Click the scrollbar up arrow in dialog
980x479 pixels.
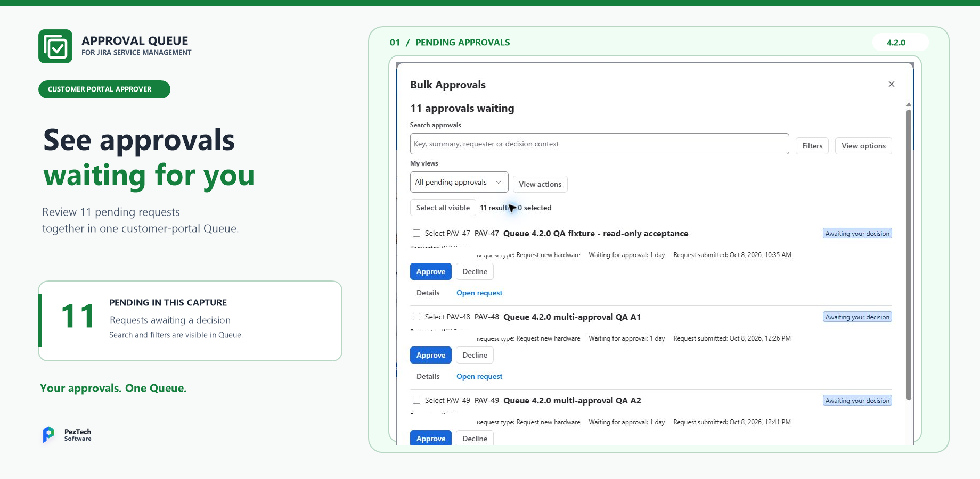pyautogui.click(x=909, y=105)
